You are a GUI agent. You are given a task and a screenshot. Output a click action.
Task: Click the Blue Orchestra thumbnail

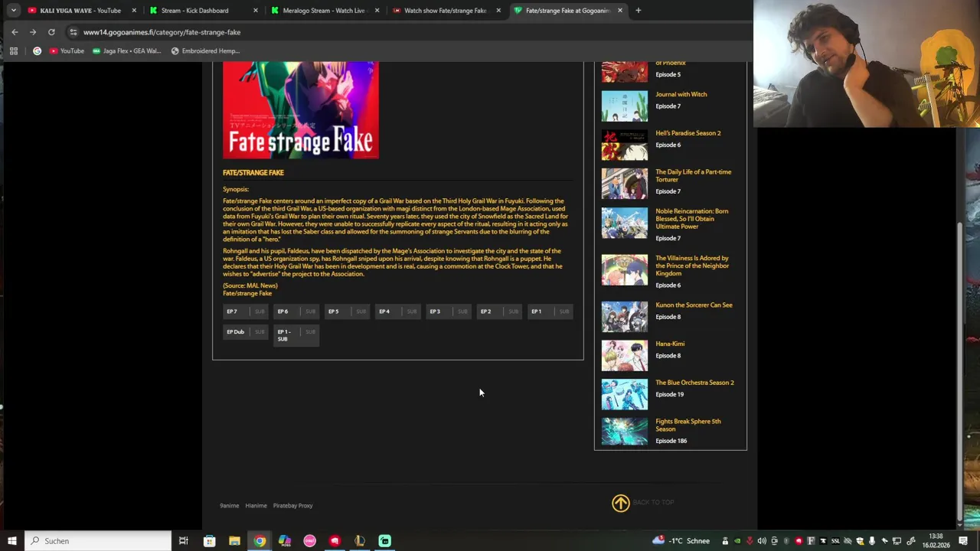point(624,394)
